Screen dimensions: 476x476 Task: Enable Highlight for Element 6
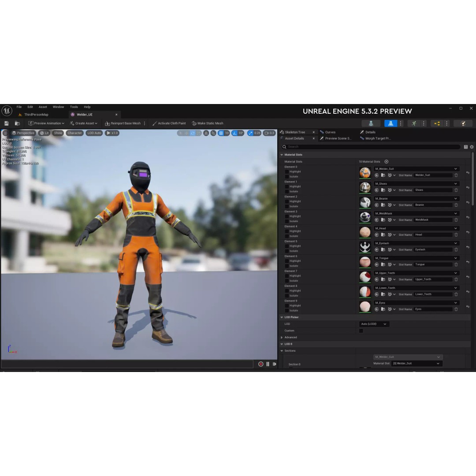tap(286, 261)
